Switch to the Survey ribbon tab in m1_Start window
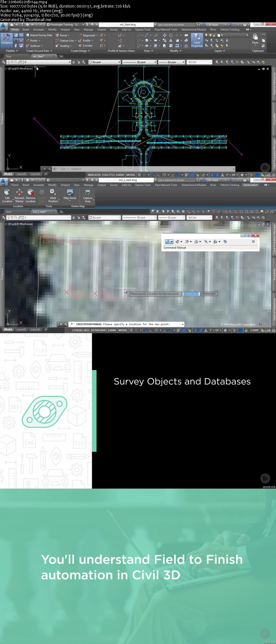The image size is (276, 644). pyautogui.click(x=113, y=30)
